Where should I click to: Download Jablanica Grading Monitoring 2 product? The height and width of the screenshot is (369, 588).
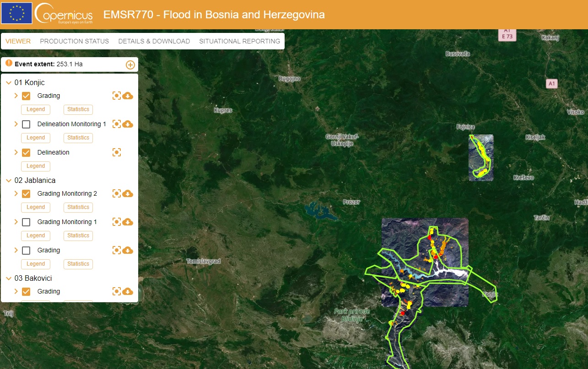coord(128,193)
